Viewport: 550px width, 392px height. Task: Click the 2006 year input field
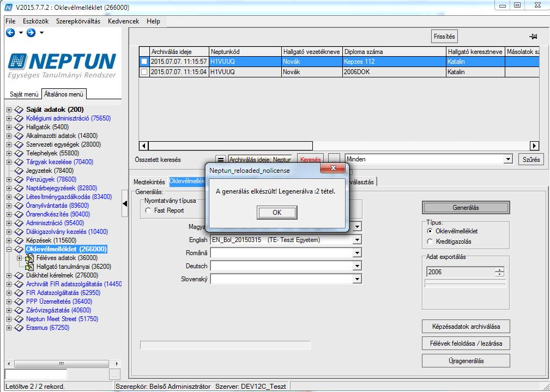coord(461,272)
